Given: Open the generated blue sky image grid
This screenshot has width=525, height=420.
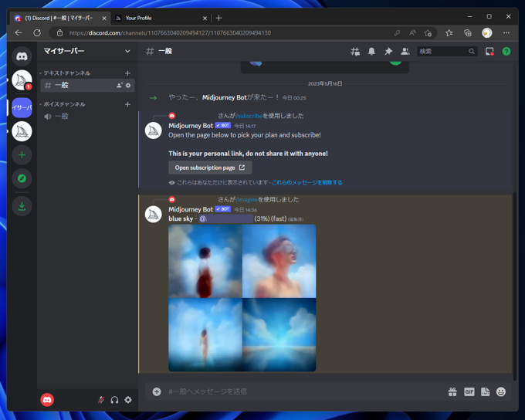Looking at the screenshot, I should [242, 298].
